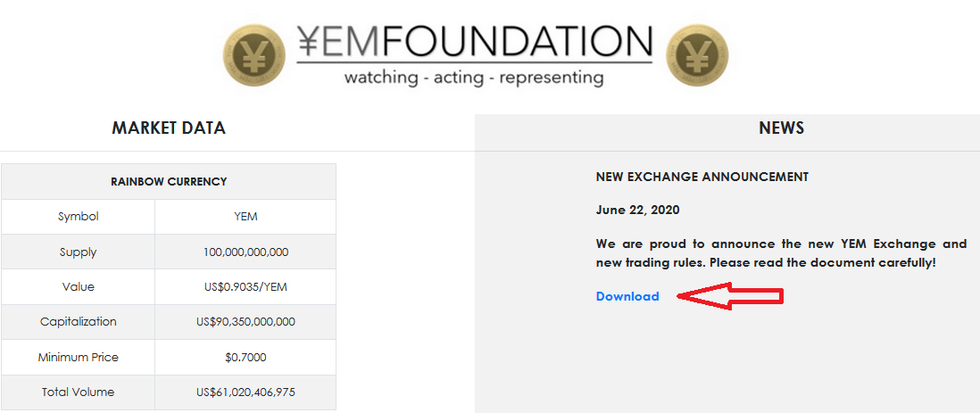The image size is (980, 413).
Task: Click the Value row US$0.9035/YEM cell
Action: (245, 286)
